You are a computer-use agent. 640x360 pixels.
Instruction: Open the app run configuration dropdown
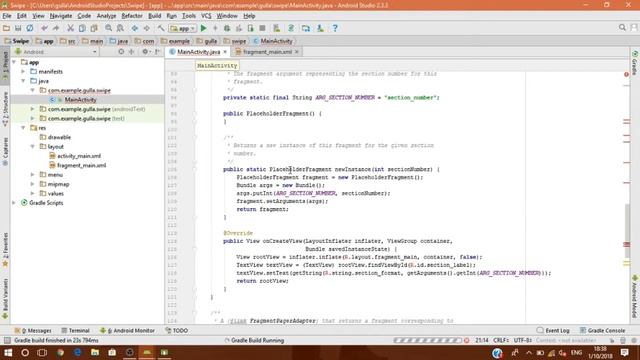coord(182,29)
